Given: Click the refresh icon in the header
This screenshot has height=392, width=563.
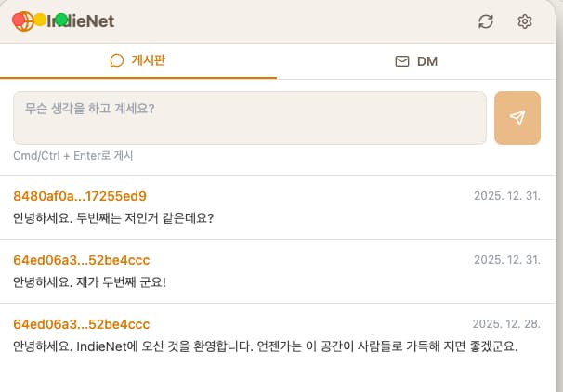Looking at the screenshot, I should click(x=486, y=21).
